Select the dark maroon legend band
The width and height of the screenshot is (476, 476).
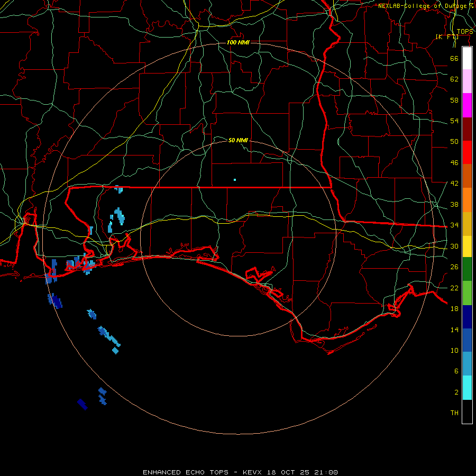[x=467, y=129]
